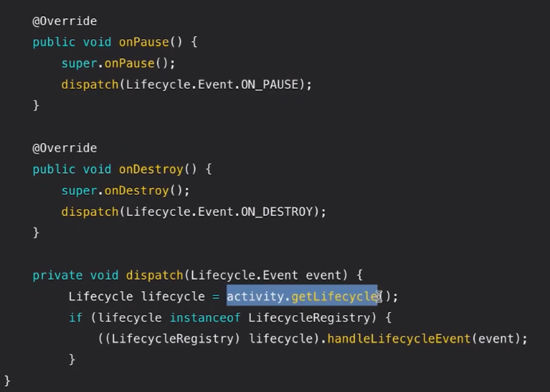
Task: Click the private keyword of dispatch method
Action: [x=57, y=276]
